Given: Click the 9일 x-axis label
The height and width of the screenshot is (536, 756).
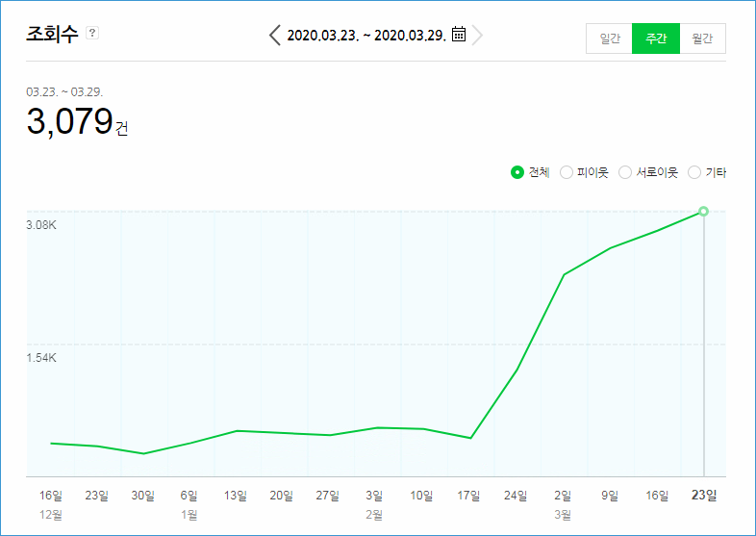Looking at the screenshot, I should coord(610,495).
